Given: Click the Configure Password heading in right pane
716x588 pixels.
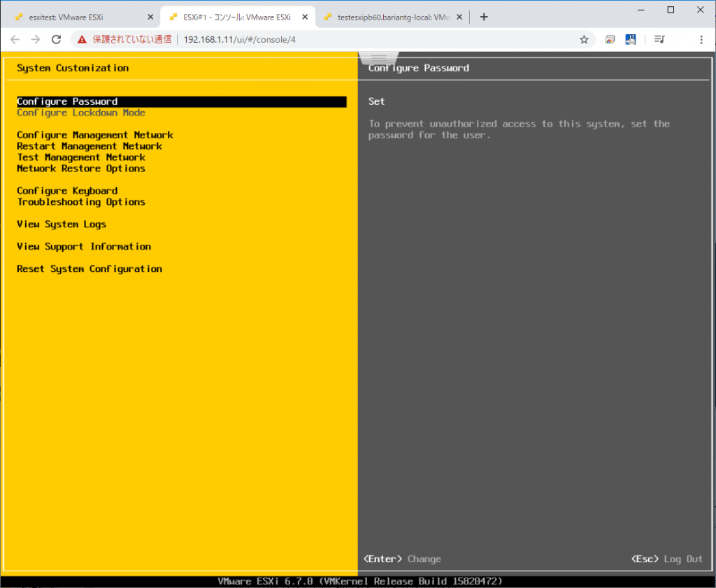Looking at the screenshot, I should pyautogui.click(x=419, y=68).
